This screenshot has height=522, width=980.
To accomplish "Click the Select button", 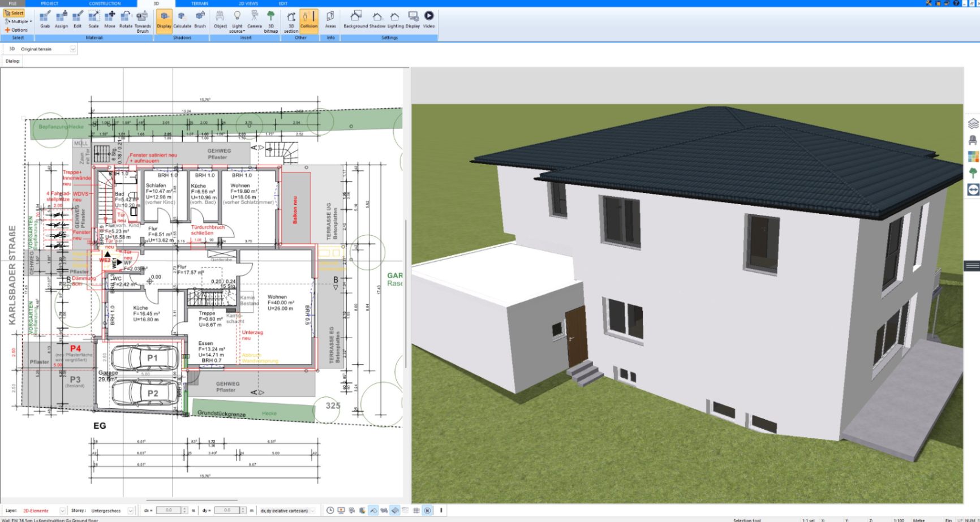I will 14,13.
